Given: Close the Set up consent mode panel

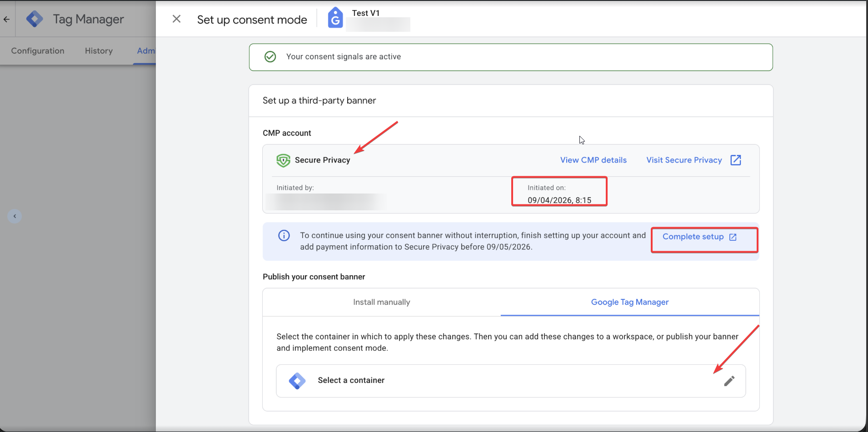Looking at the screenshot, I should click(x=176, y=19).
